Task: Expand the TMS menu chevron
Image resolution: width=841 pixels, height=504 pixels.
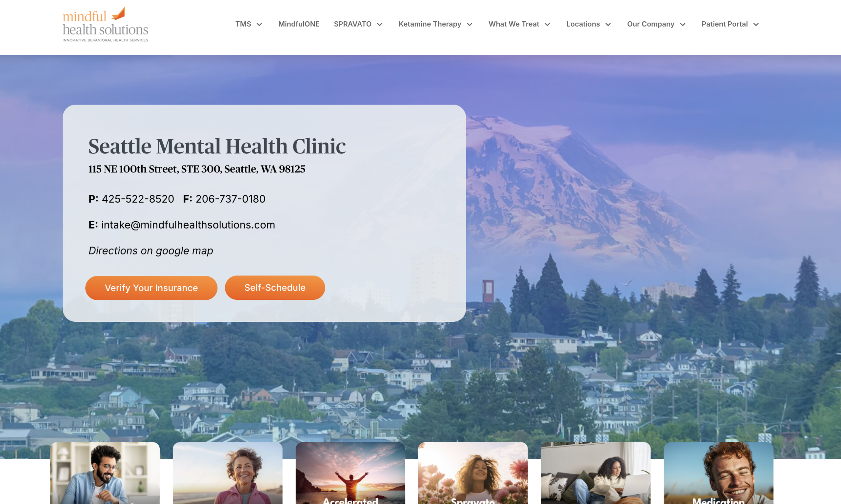Action: coord(259,24)
